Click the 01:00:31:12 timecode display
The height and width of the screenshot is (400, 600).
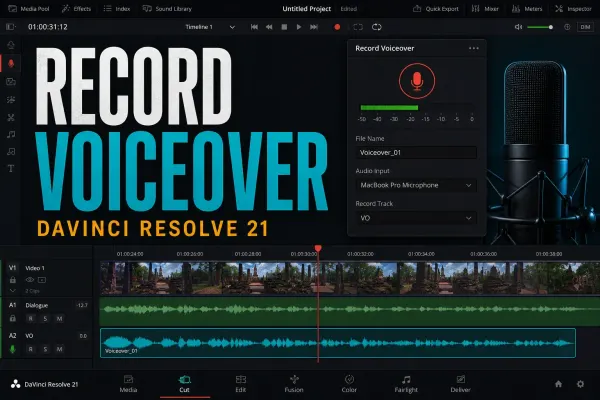tap(48, 27)
